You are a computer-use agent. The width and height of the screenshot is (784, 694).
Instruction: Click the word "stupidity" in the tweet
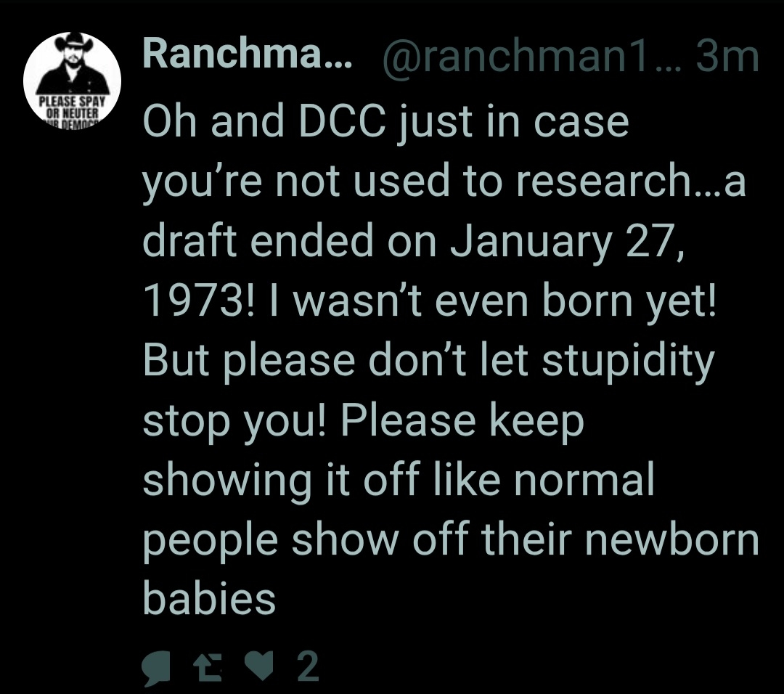628,362
